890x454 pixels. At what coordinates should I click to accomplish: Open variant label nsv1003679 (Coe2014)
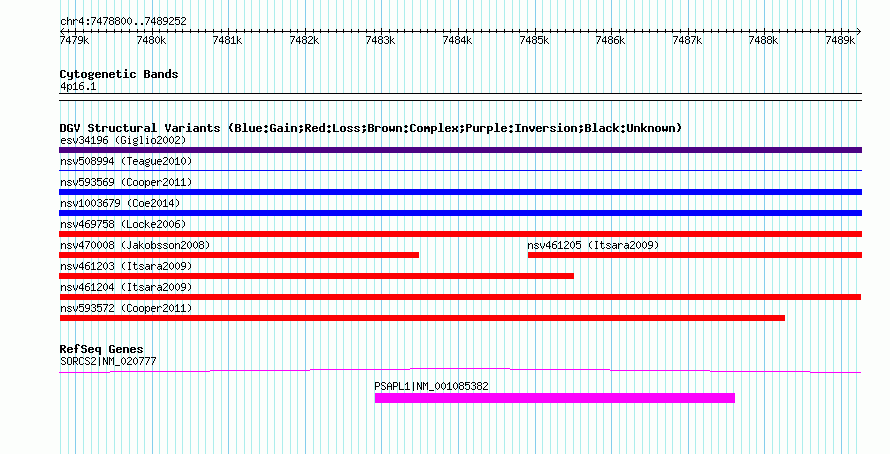click(120, 203)
